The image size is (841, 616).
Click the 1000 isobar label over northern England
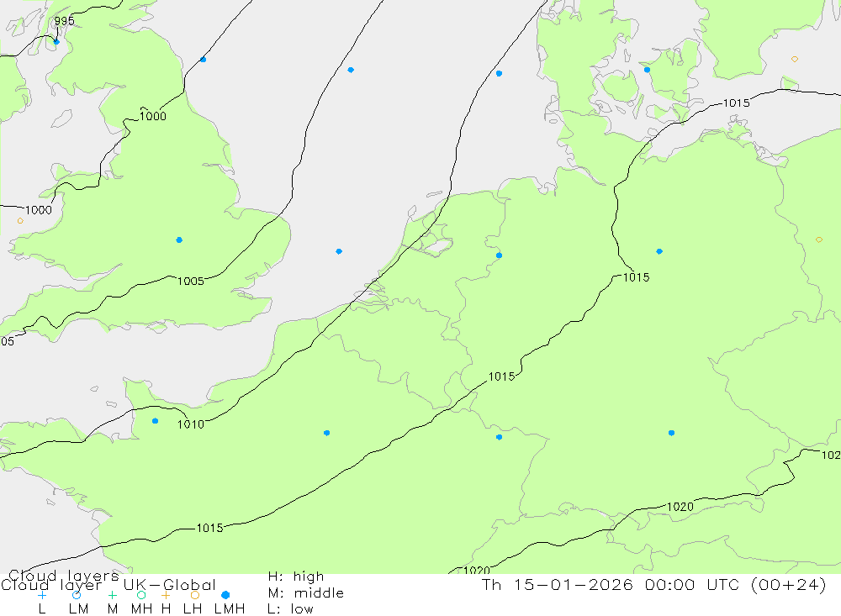point(153,116)
